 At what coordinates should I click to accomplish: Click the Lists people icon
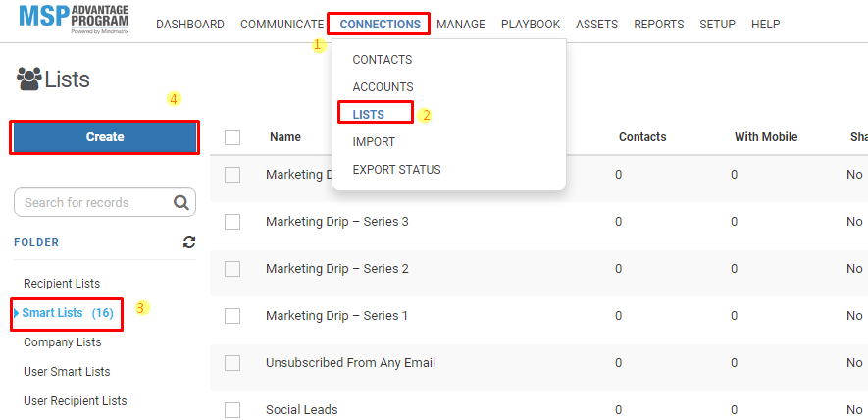(28, 79)
